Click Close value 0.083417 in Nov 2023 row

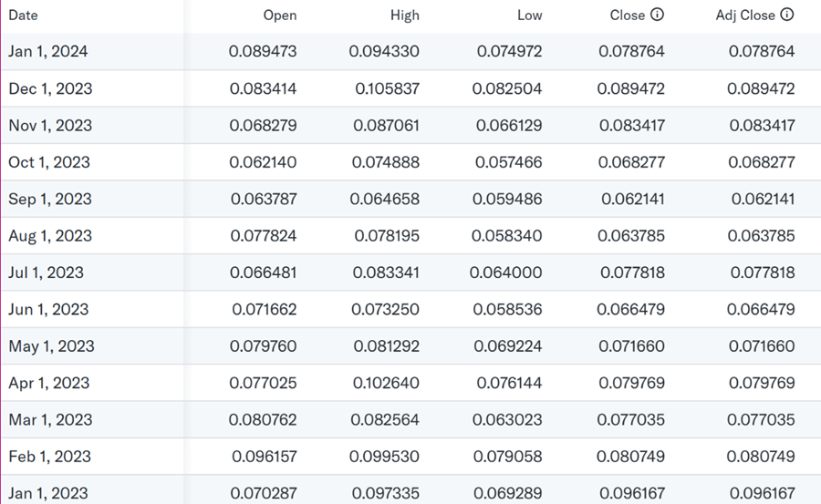coord(632,125)
